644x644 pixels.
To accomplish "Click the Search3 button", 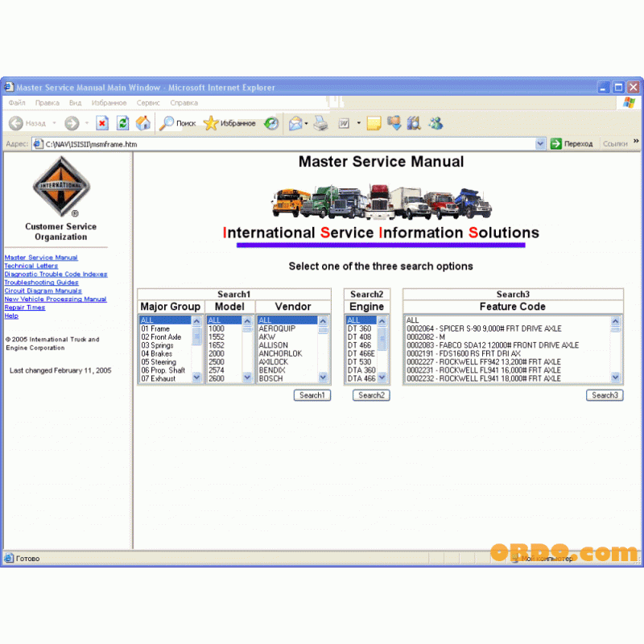I will tap(605, 395).
